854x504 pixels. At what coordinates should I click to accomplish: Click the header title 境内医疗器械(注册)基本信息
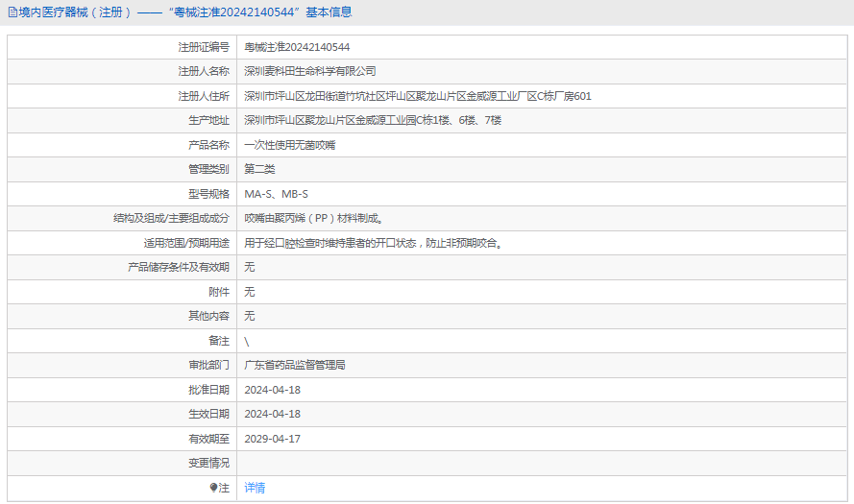click(x=185, y=12)
